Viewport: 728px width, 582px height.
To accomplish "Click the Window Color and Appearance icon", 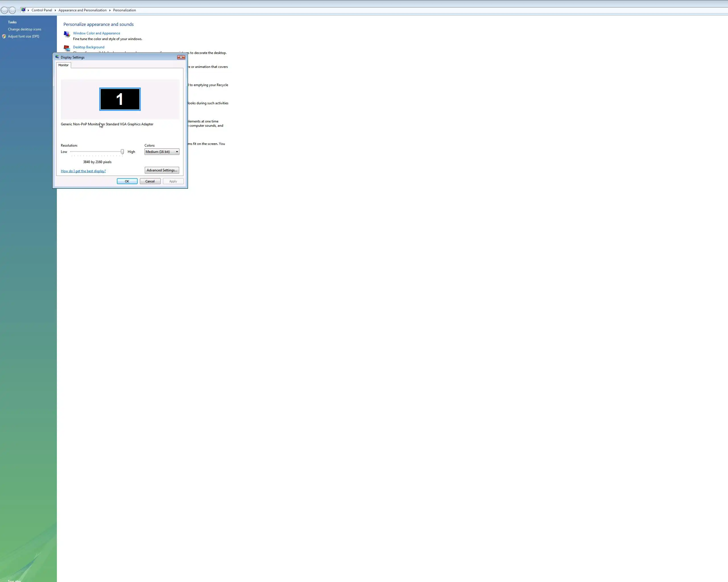I will [67, 34].
